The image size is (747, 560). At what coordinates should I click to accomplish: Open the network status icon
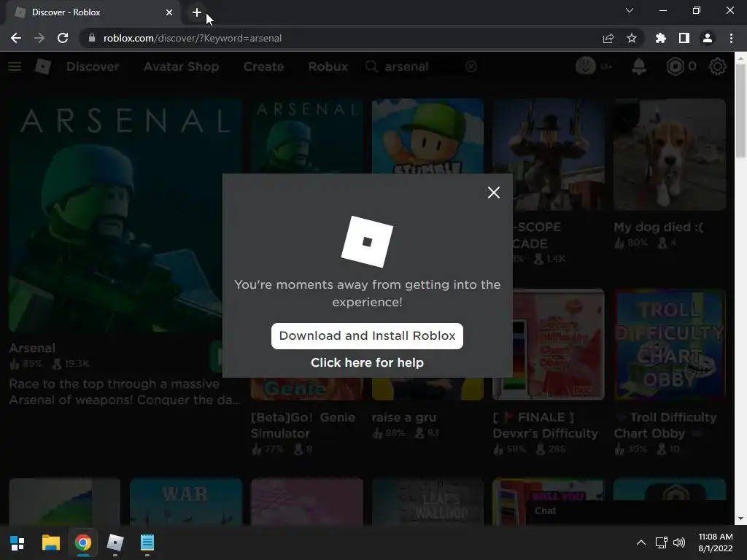661,542
